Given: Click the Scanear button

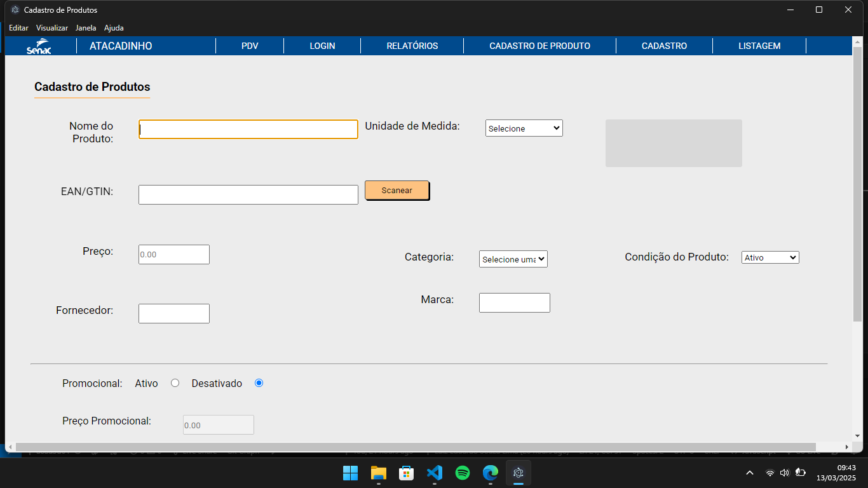Looking at the screenshot, I should pyautogui.click(x=397, y=191).
